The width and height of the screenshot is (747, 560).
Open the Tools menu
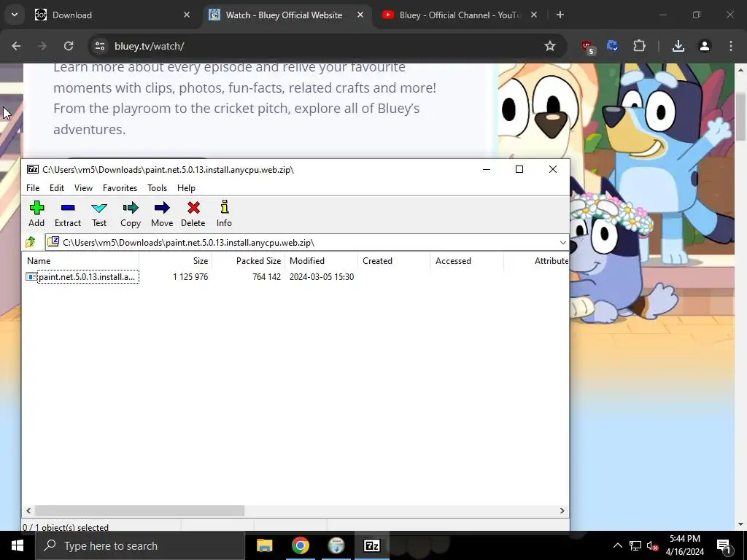[158, 188]
